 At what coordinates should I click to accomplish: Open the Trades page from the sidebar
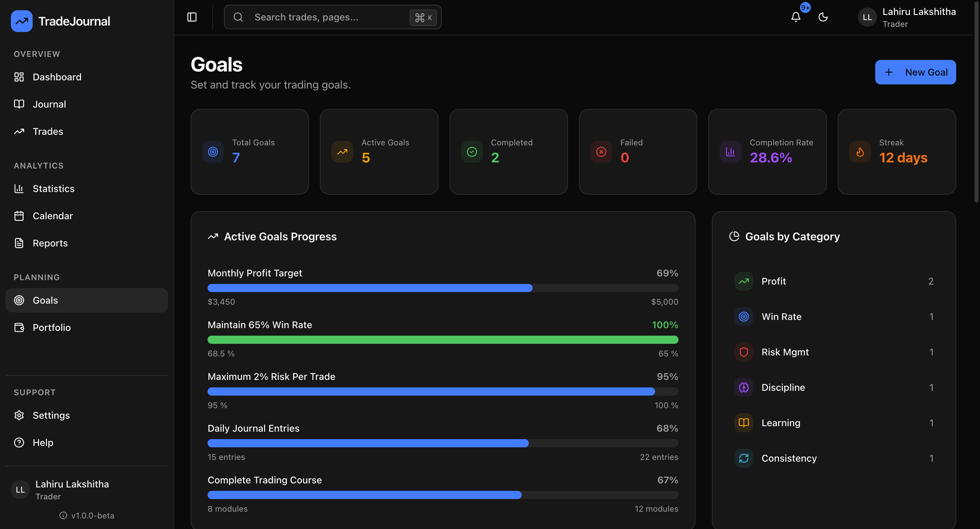pos(48,131)
